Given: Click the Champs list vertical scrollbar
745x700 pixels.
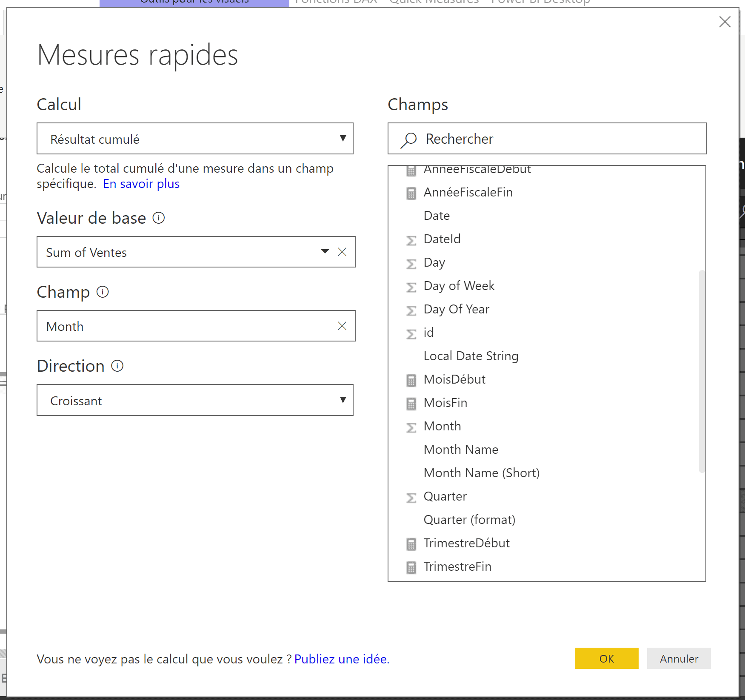Looking at the screenshot, I should (702, 371).
